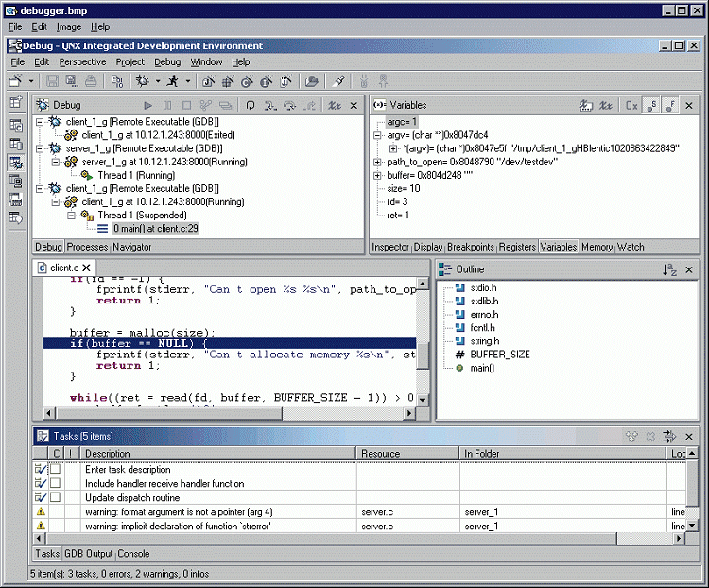The height and width of the screenshot is (588, 709).
Task: Click the In Folder column header
Action: [562, 453]
